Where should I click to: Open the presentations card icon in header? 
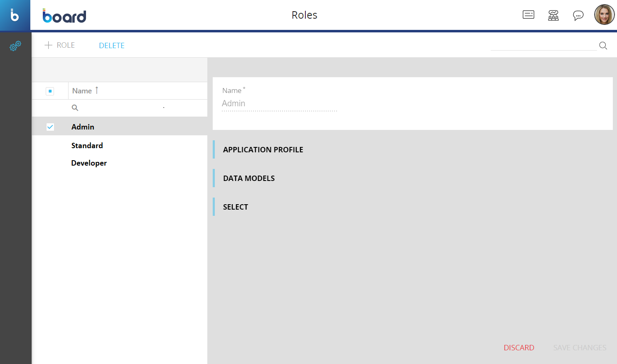pyautogui.click(x=528, y=15)
